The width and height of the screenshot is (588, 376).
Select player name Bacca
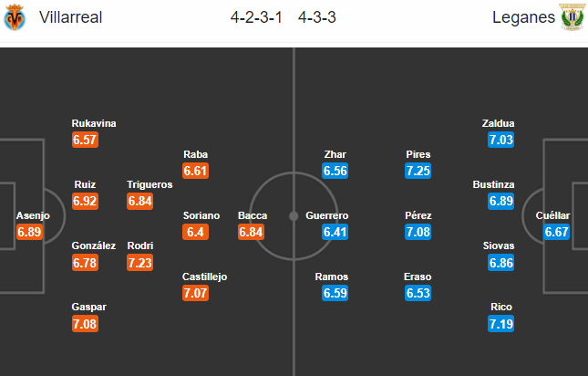pos(251,215)
